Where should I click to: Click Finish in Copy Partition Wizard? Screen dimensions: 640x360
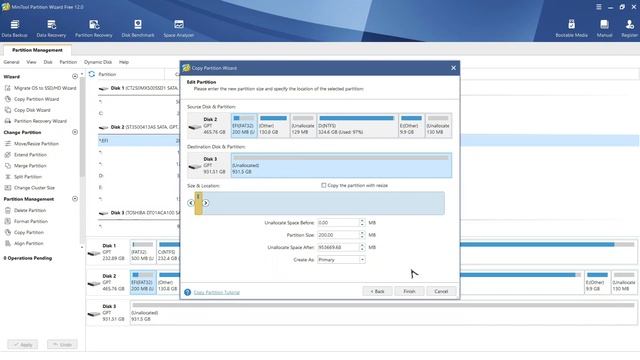tap(409, 291)
